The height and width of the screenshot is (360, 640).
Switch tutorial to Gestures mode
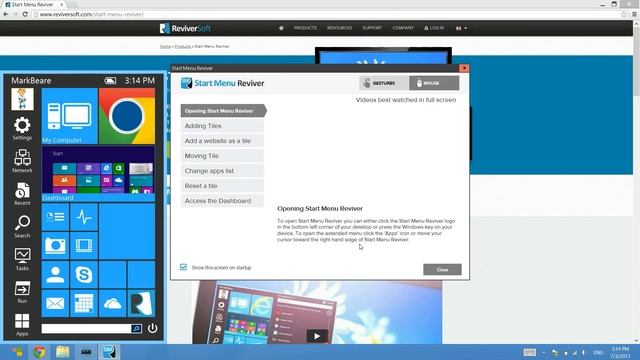pyautogui.click(x=384, y=83)
